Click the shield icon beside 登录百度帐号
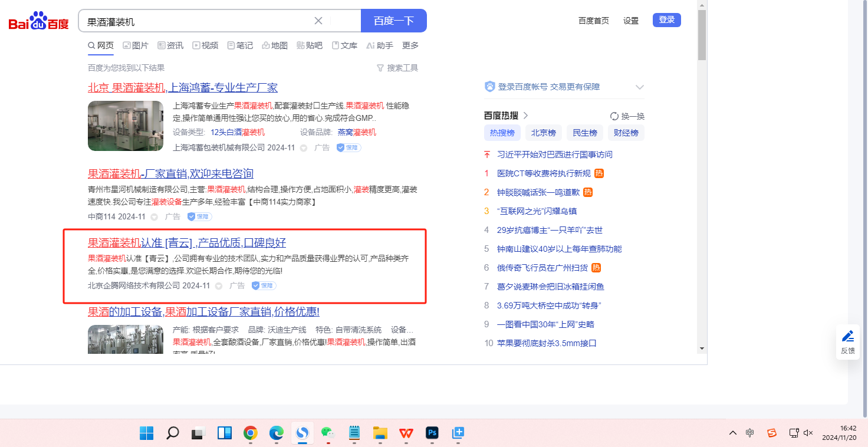This screenshot has width=868, height=447. pos(489,87)
